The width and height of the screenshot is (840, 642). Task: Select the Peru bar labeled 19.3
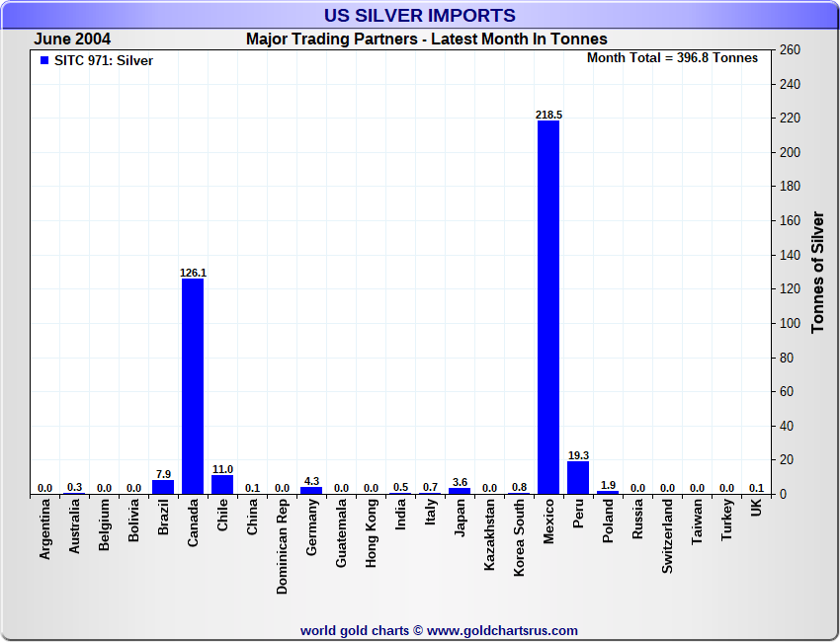pos(578,478)
